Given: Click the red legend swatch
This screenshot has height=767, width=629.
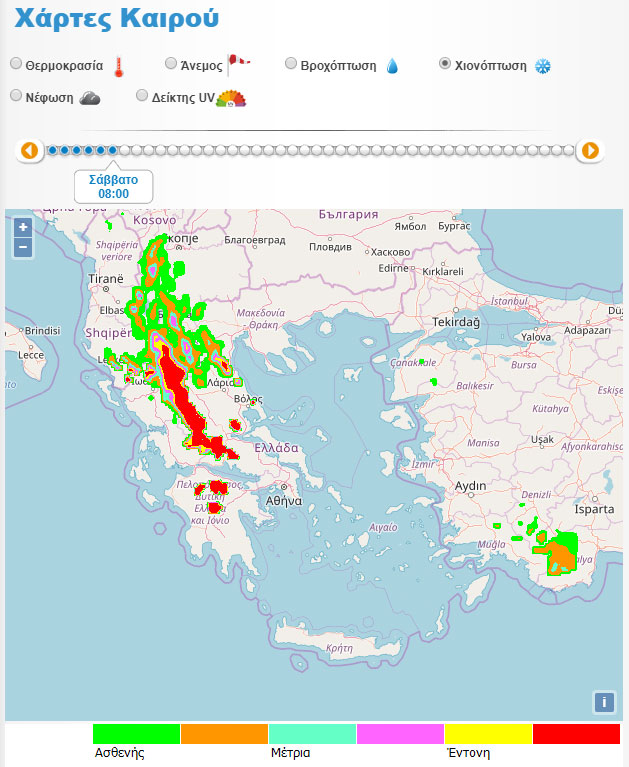Looking at the screenshot, I should 577,734.
